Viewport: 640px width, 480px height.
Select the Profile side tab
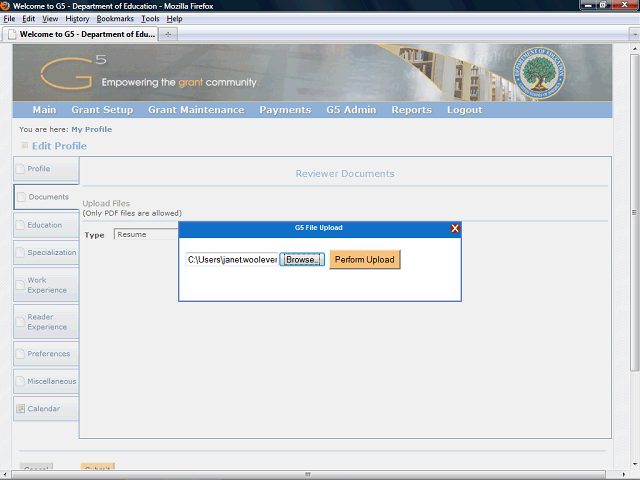[46, 169]
